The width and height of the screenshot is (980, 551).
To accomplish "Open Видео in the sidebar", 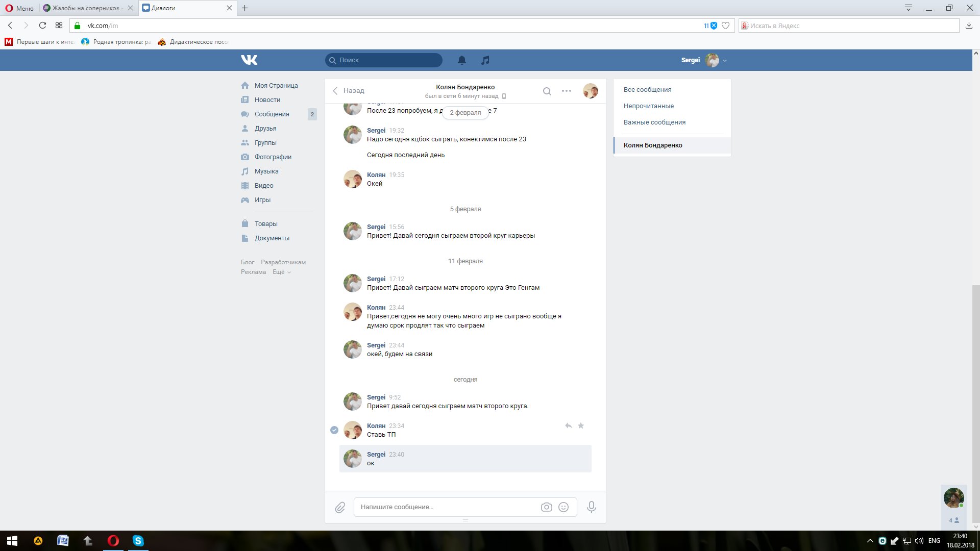I will 264,186.
